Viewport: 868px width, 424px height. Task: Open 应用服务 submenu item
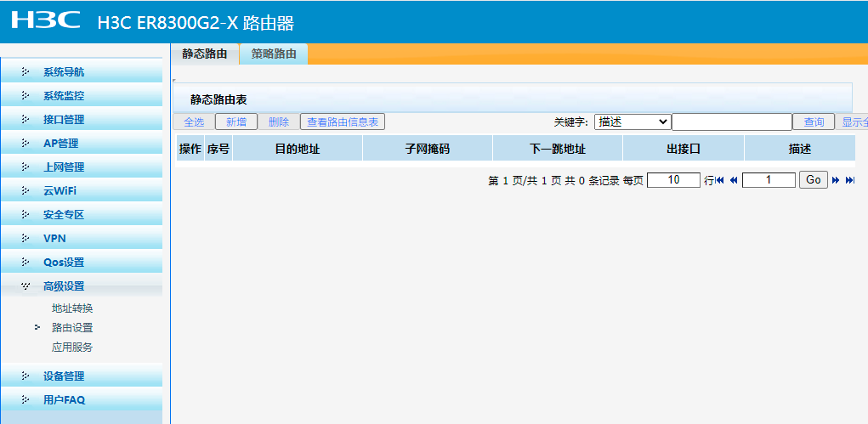pyautogui.click(x=72, y=348)
